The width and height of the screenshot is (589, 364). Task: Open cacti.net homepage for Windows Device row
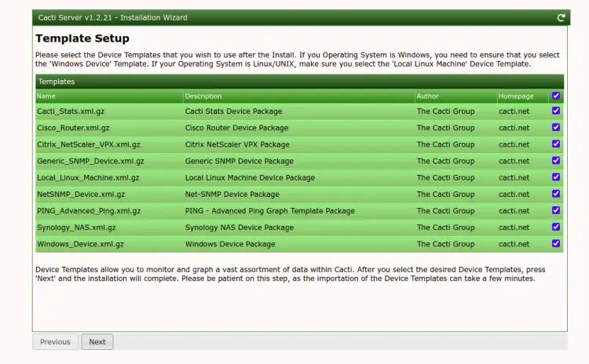click(x=514, y=244)
